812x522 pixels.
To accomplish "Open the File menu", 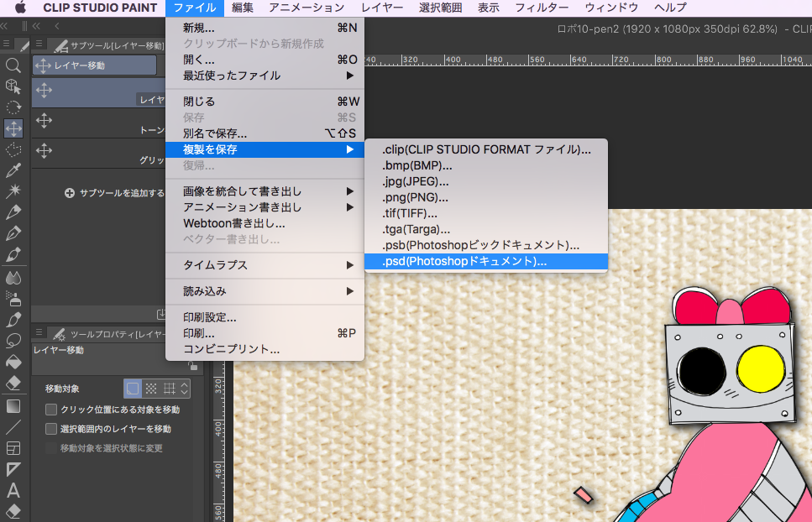I will pyautogui.click(x=195, y=8).
